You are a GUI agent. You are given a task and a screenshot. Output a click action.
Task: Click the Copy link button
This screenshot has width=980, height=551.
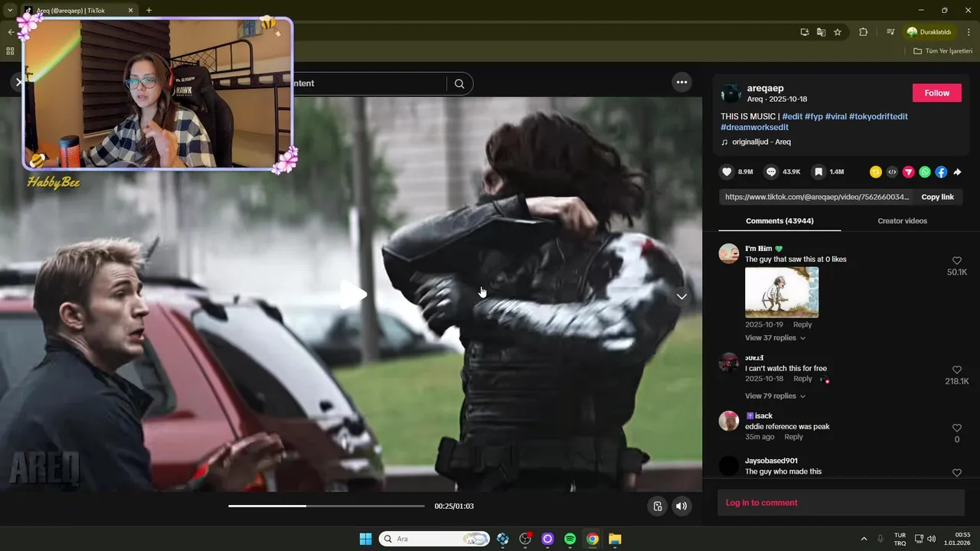pos(937,197)
